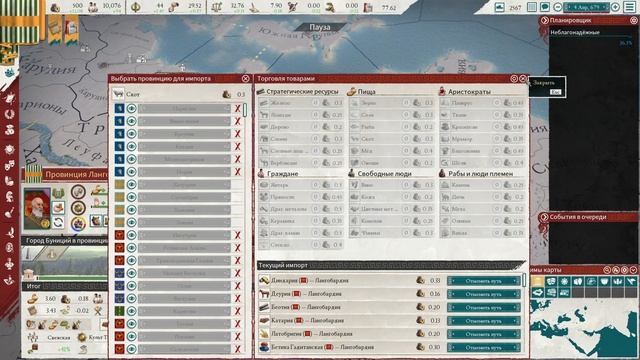
Task: Cancel trade route for Латобригия import
Action: click(x=484, y=334)
